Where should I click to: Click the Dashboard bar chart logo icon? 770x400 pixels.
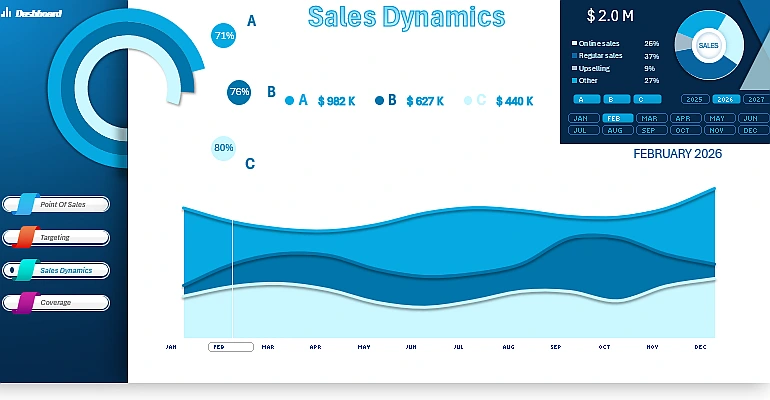pos(7,13)
